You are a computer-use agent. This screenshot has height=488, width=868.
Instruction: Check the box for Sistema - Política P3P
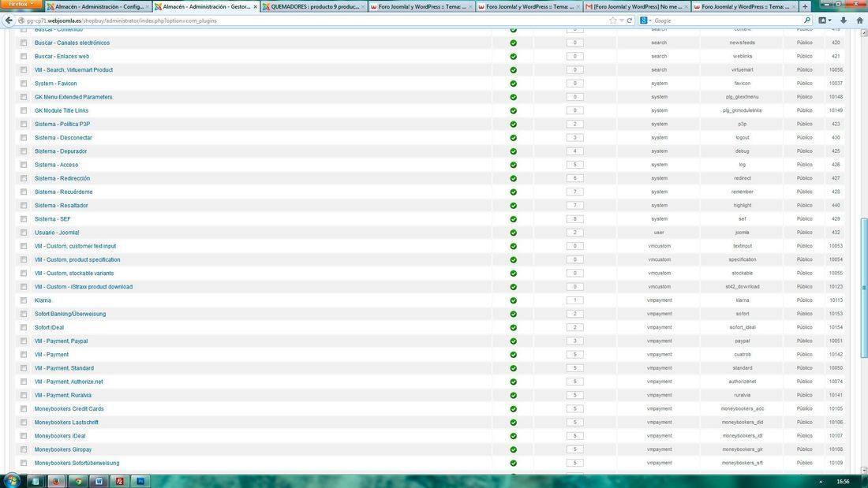coord(23,124)
